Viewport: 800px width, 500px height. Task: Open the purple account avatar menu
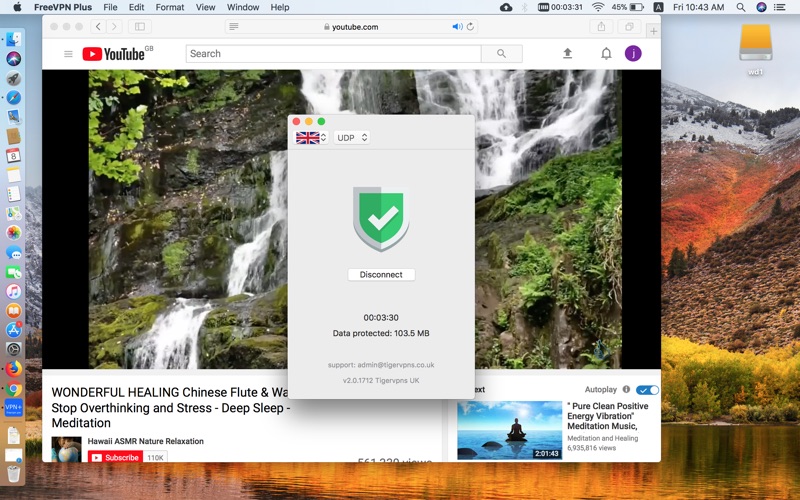(633, 54)
